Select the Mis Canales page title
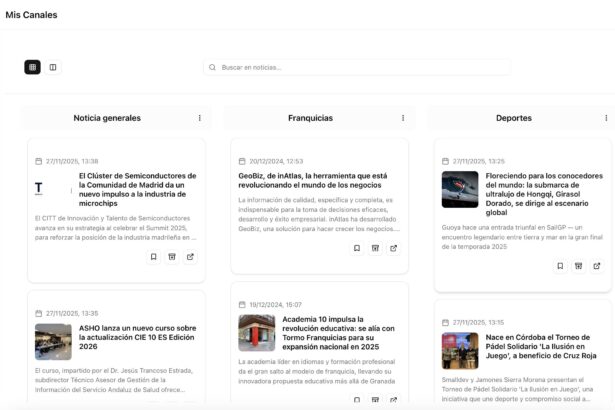The image size is (615, 410). [x=31, y=15]
